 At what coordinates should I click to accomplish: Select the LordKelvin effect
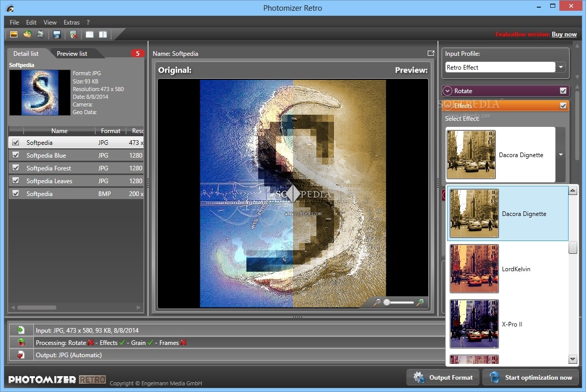508,269
